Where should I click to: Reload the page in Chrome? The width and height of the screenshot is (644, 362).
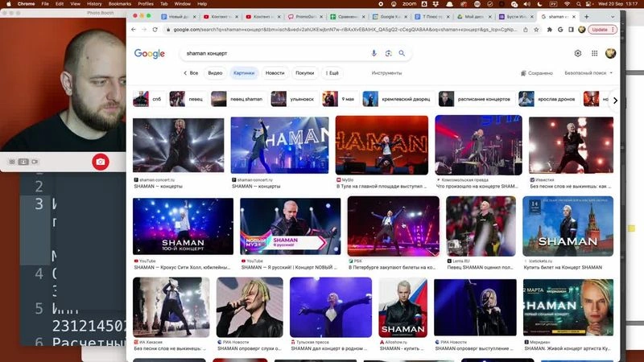coord(155,30)
